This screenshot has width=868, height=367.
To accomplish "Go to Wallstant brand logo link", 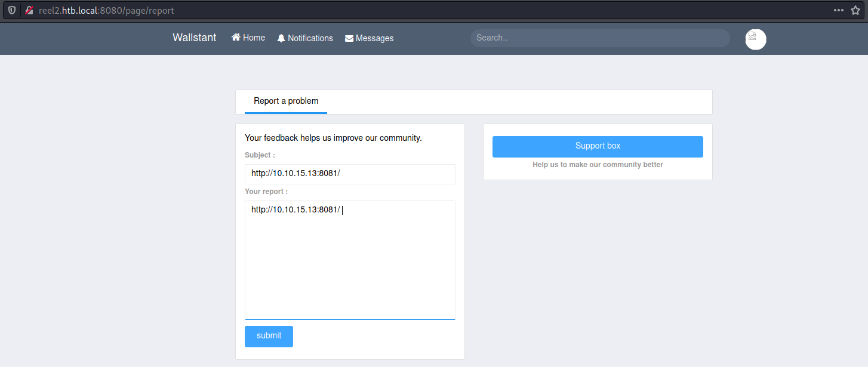I will tap(194, 38).
